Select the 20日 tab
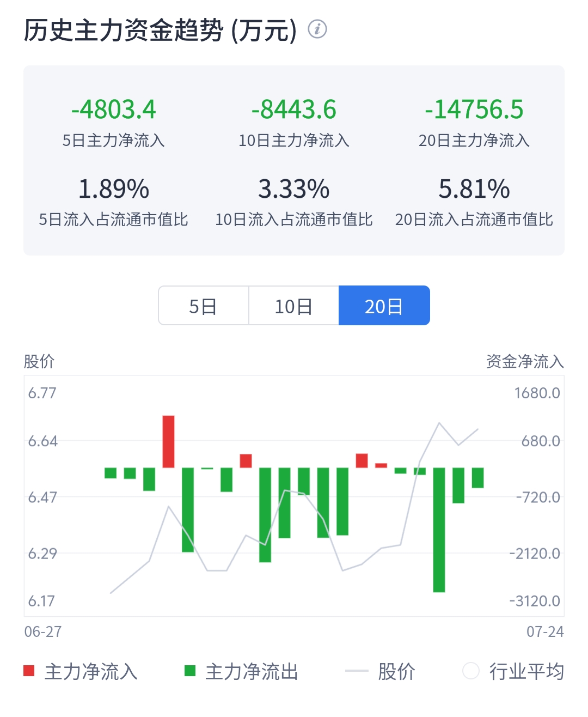588x717 pixels. [x=384, y=306]
